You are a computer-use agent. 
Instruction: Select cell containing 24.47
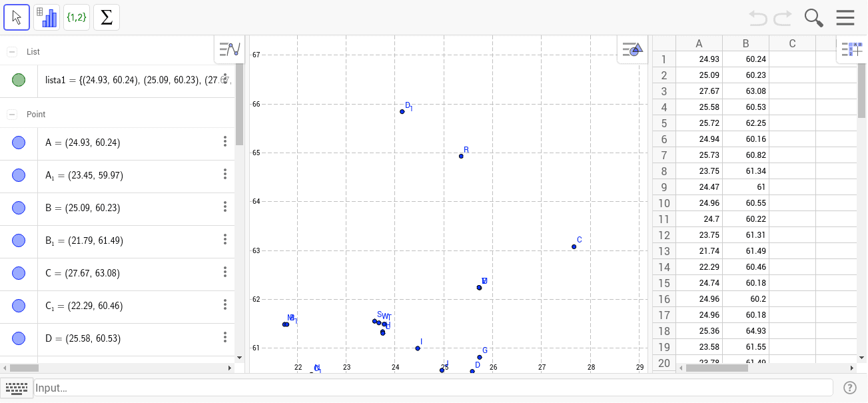coord(699,187)
